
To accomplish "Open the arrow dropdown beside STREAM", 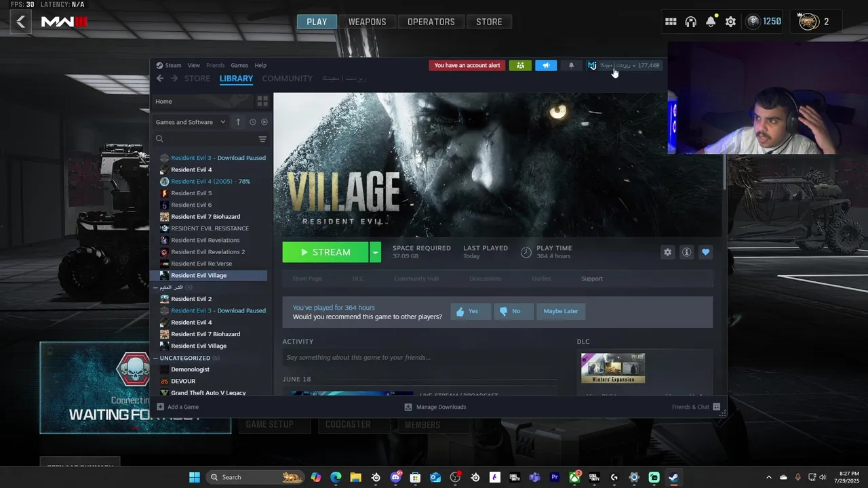I will coord(375,252).
